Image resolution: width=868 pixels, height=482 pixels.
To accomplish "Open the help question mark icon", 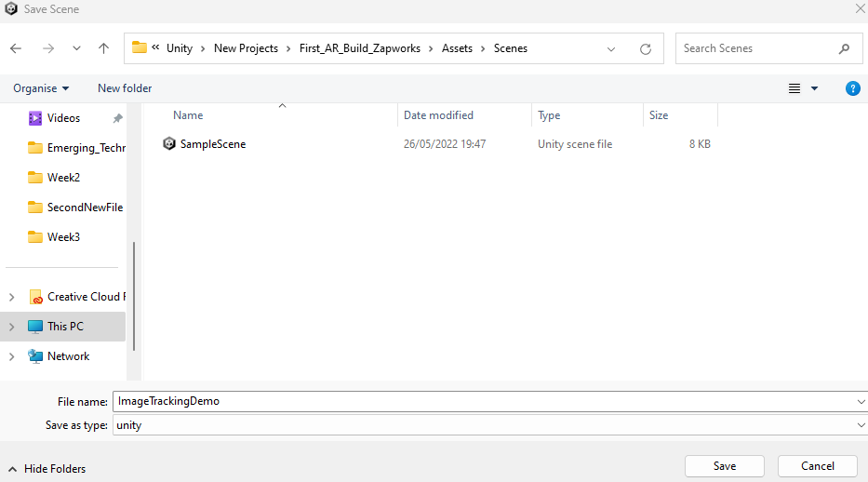I will click(852, 88).
